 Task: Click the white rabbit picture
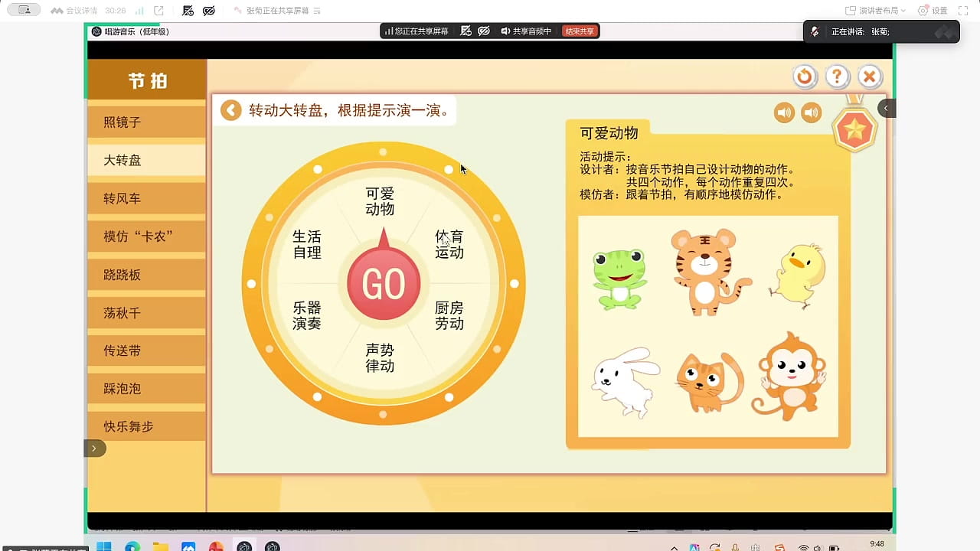[625, 382]
